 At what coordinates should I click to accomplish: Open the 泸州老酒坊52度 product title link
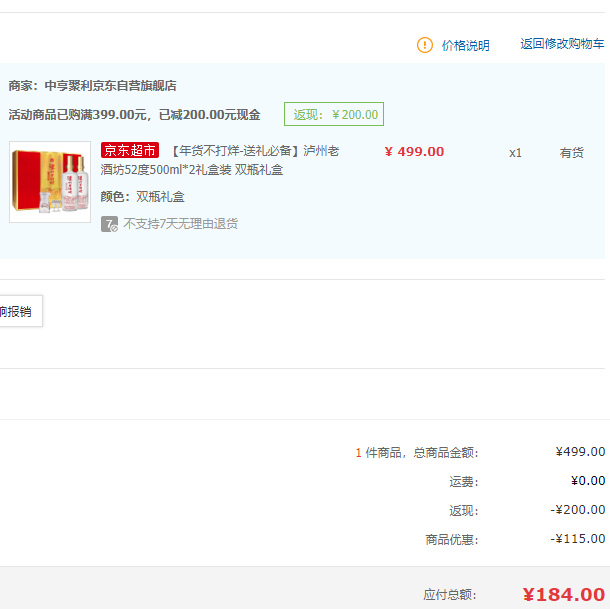[220, 160]
